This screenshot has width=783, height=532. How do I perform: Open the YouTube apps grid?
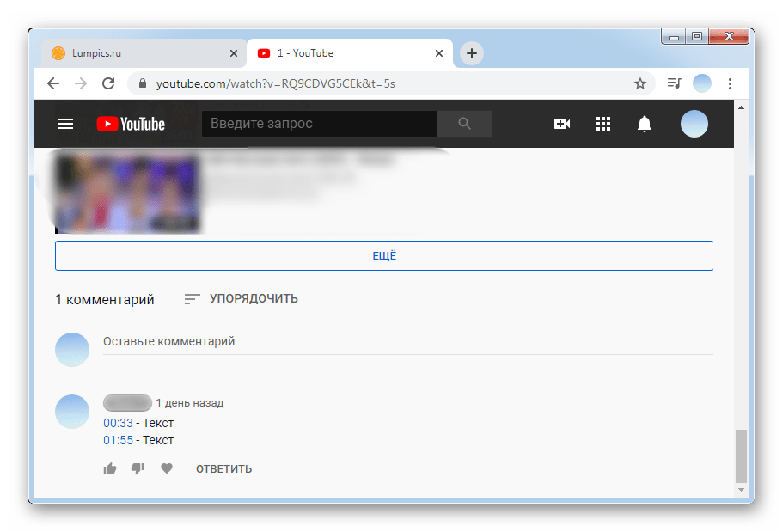coord(603,124)
